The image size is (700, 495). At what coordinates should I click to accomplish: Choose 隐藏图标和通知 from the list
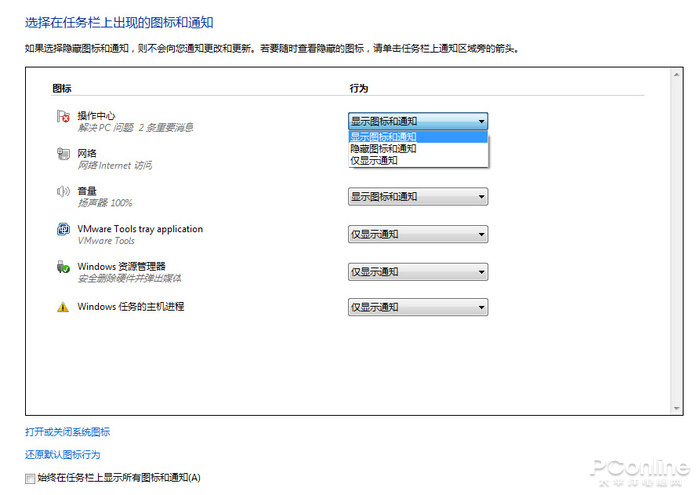click(418, 149)
